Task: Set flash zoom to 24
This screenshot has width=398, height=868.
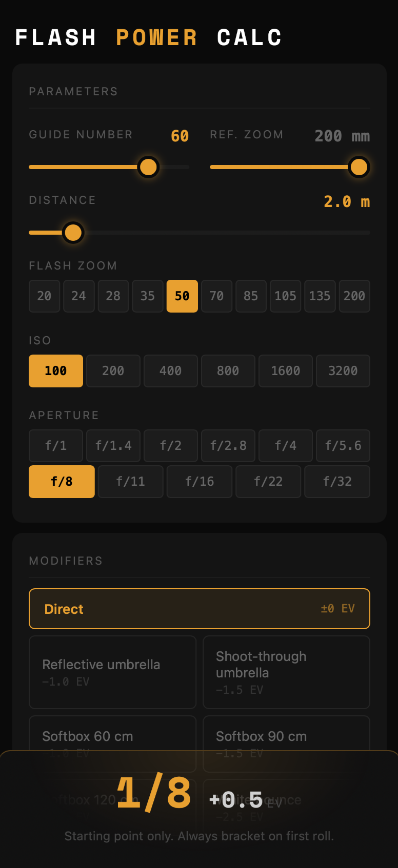Action: click(78, 296)
